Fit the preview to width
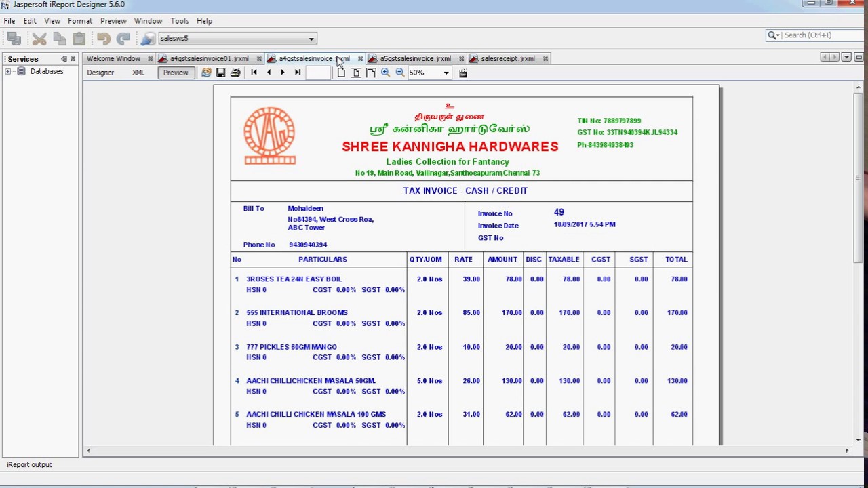This screenshot has height=488, width=868. 371,73
